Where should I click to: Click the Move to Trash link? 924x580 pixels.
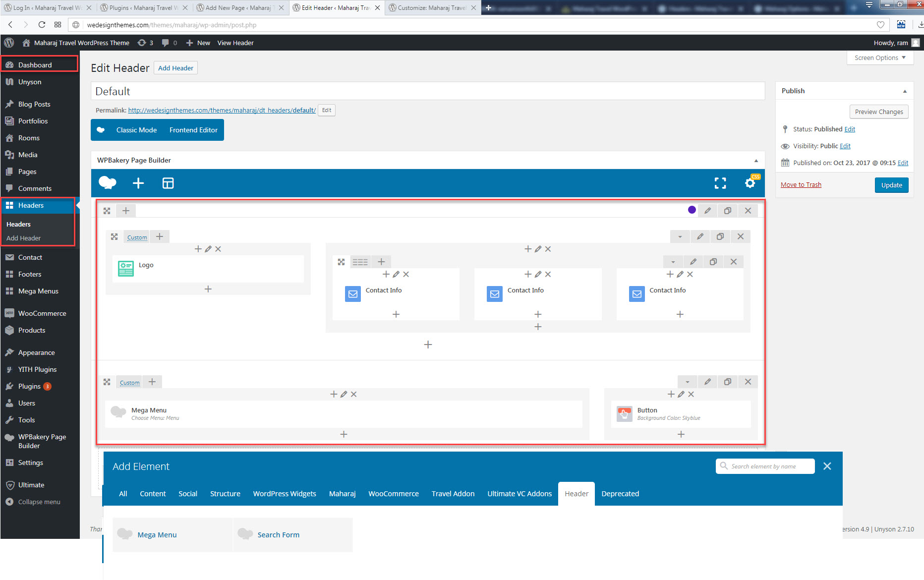point(801,185)
